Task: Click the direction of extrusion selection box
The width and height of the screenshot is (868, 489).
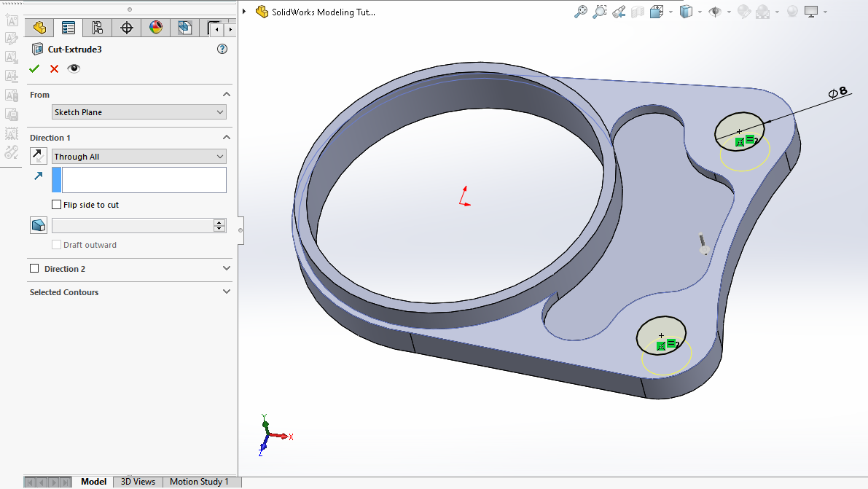Action: [144, 180]
